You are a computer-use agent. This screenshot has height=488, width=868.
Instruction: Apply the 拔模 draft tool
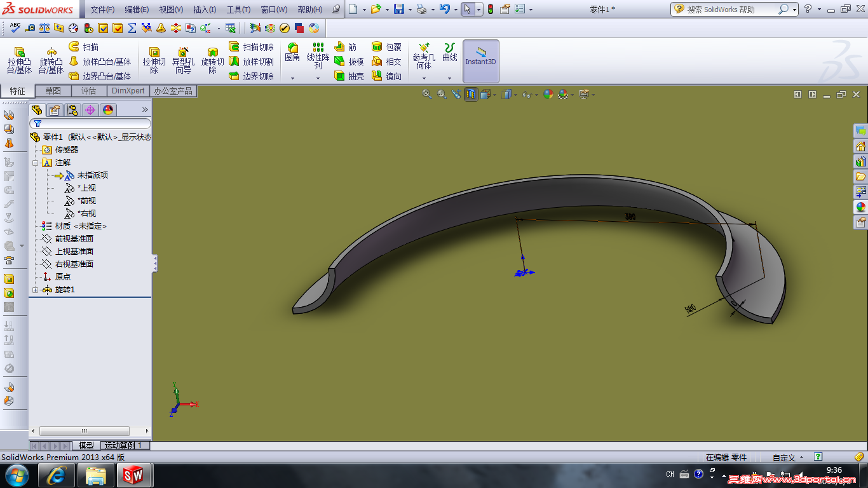(x=349, y=62)
